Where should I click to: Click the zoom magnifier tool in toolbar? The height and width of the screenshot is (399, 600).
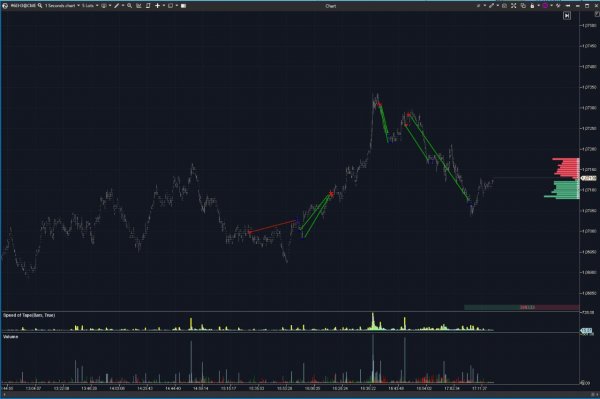[x=130, y=6]
